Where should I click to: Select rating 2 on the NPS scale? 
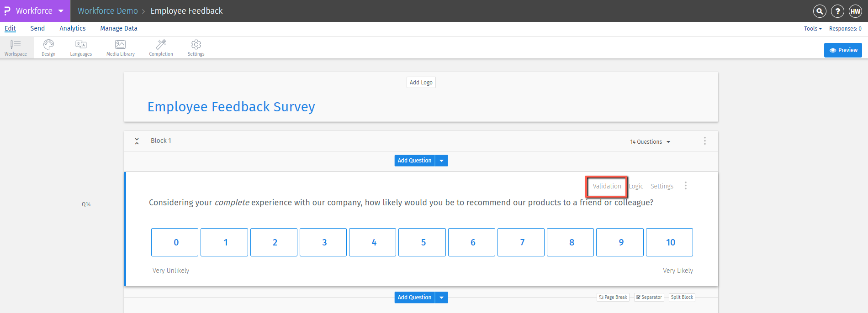point(274,242)
